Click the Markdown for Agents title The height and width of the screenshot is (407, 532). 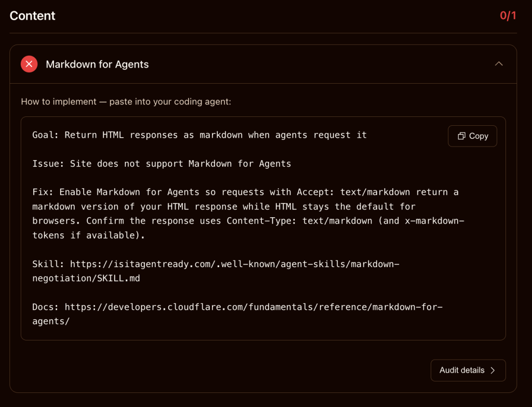97,64
